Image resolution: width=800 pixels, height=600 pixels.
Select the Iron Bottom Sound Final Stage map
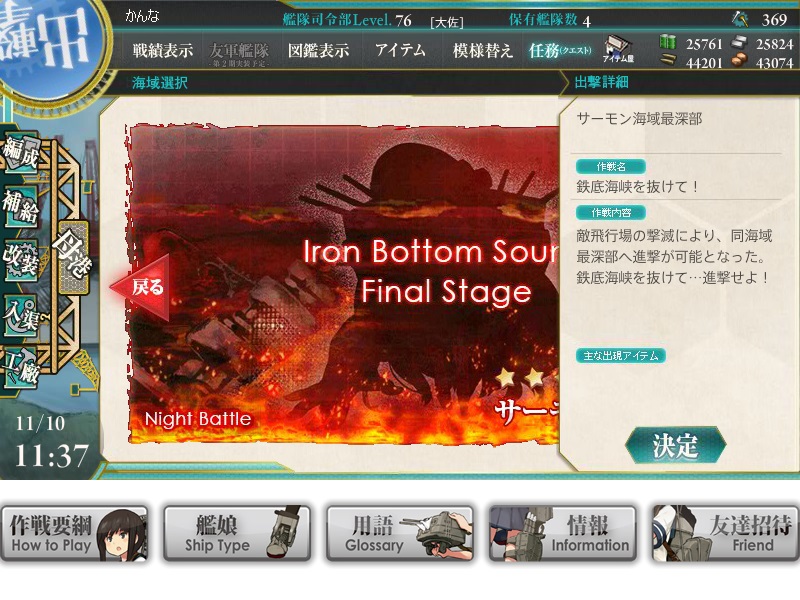click(343, 283)
